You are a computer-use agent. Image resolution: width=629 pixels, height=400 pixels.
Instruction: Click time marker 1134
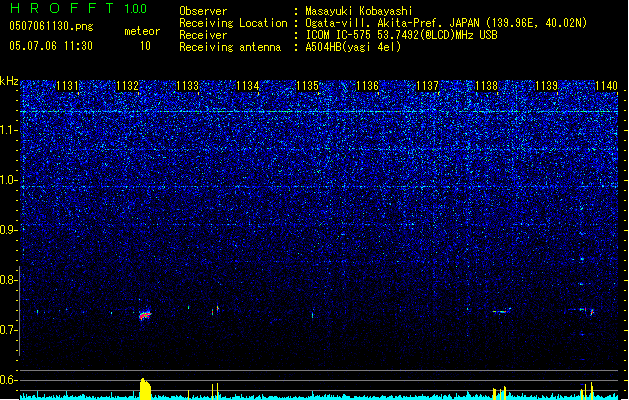[248, 86]
